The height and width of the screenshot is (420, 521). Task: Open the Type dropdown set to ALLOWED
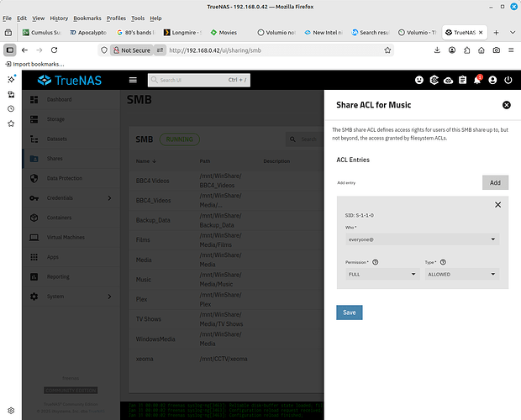(462, 274)
